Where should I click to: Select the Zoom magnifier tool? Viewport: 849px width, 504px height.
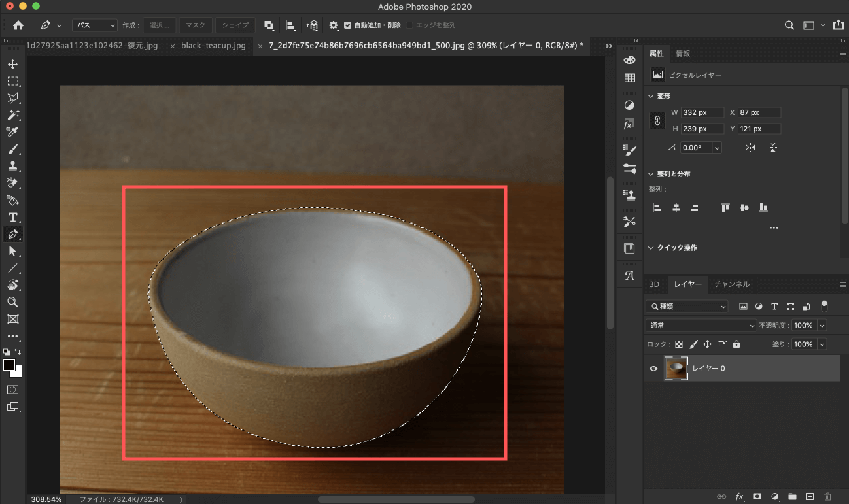(12, 302)
